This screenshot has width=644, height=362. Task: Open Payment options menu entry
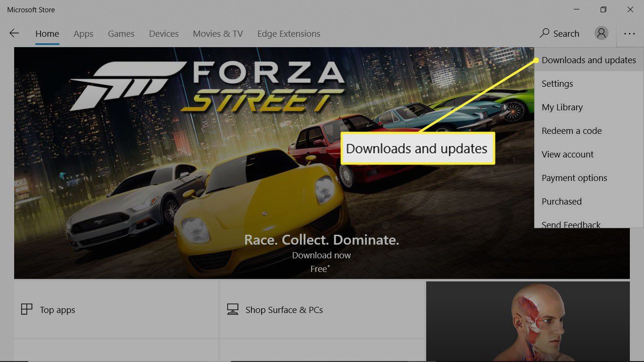pyautogui.click(x=589, y=178)
